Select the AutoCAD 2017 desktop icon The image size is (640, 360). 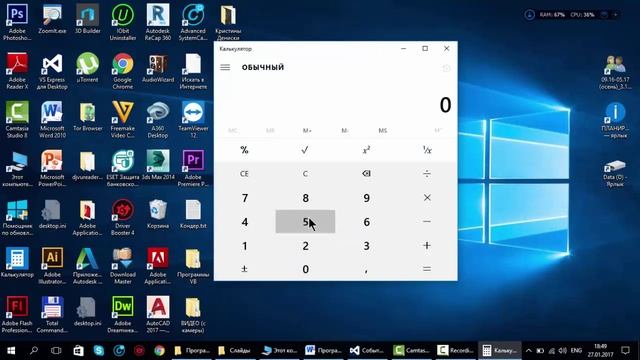(x=158, y=315)
